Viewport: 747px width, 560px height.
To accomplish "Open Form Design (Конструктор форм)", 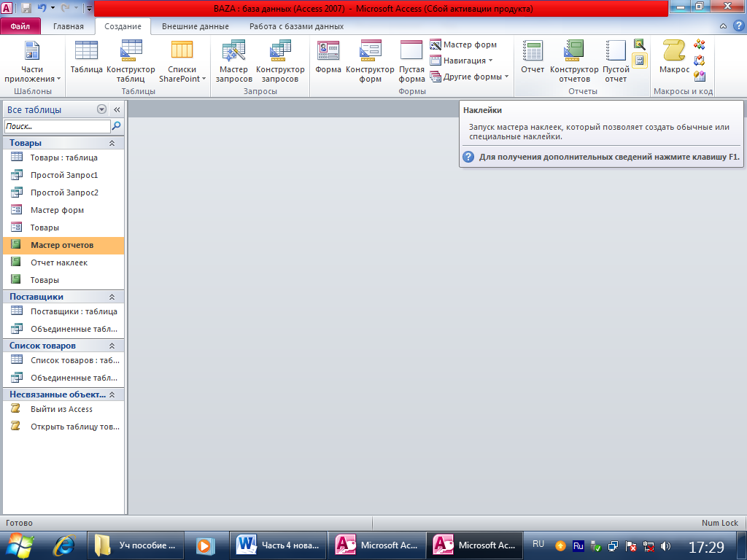I will [x=370, y=61].
